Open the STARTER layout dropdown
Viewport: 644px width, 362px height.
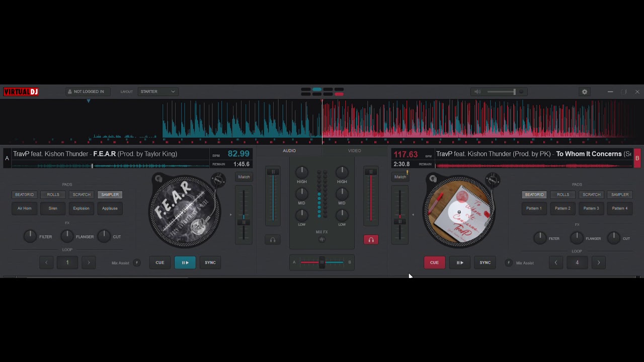pos(157,92)
